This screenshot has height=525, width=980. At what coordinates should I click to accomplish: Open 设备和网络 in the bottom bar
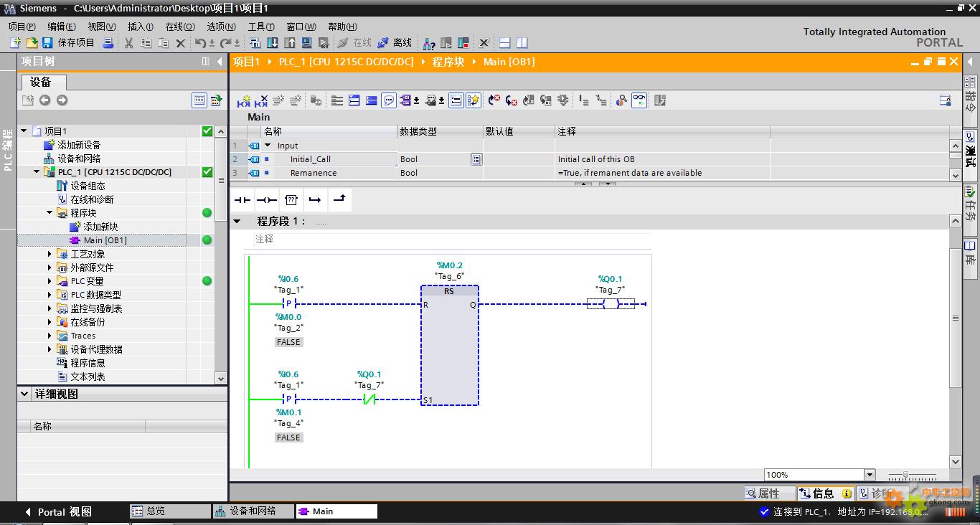pos(253,511)
